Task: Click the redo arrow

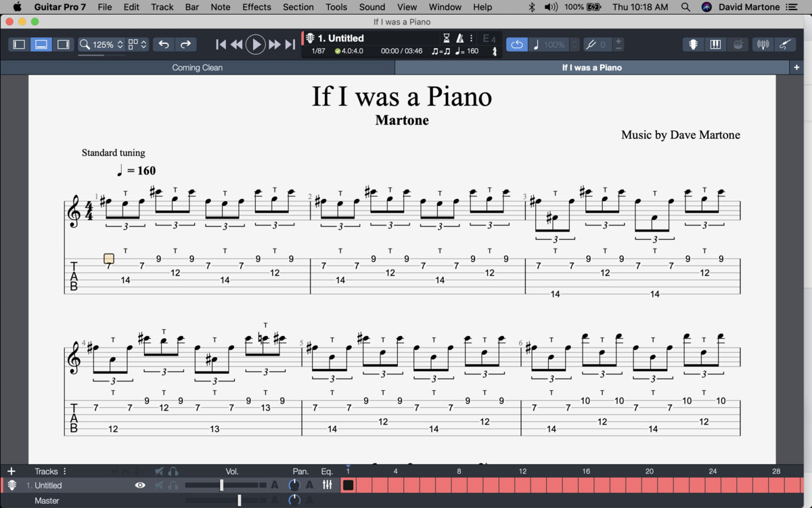Action: [185, 45]
